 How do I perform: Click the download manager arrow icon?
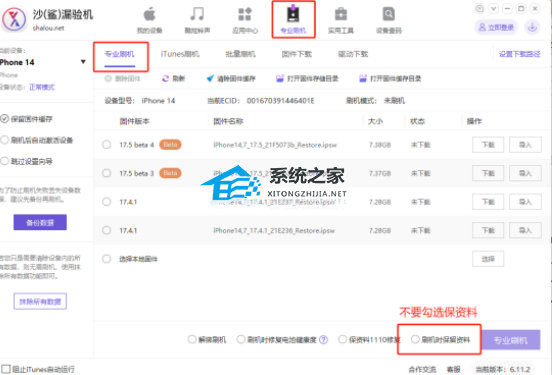[x=532, y=27]
